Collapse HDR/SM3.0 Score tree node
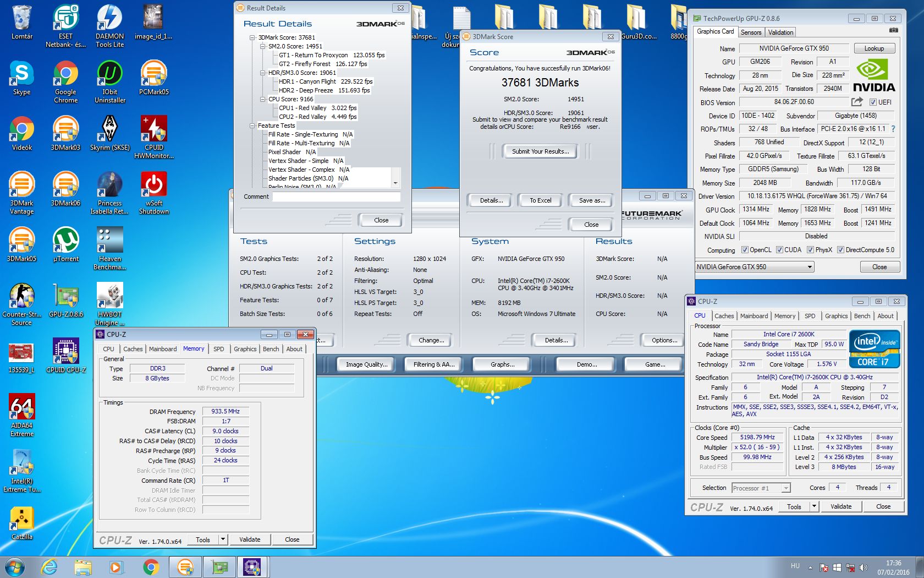 point(263,73)
